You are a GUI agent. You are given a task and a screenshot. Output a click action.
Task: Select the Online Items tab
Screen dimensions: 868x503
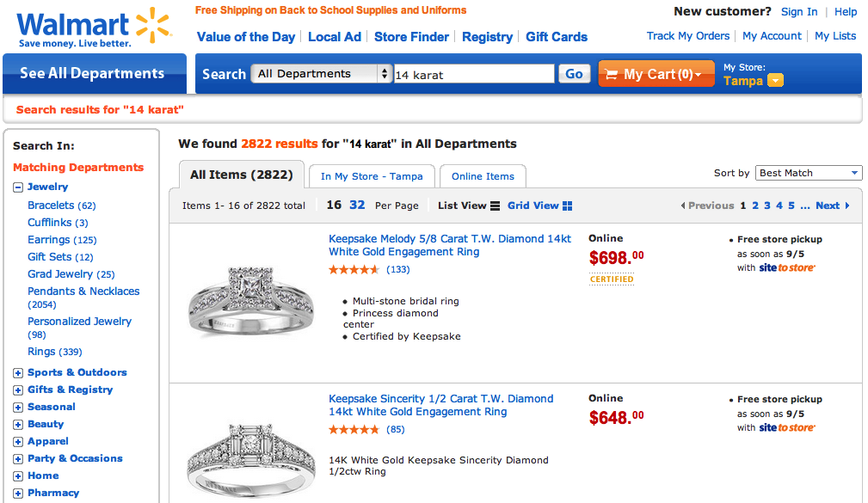pos(483,176)
